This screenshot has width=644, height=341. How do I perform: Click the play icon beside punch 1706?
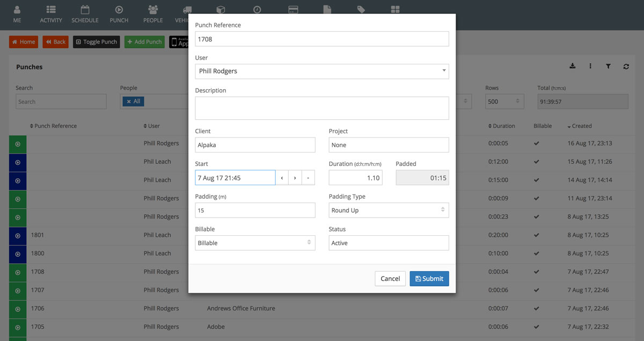pyautogui.click(x=18, y=309)
